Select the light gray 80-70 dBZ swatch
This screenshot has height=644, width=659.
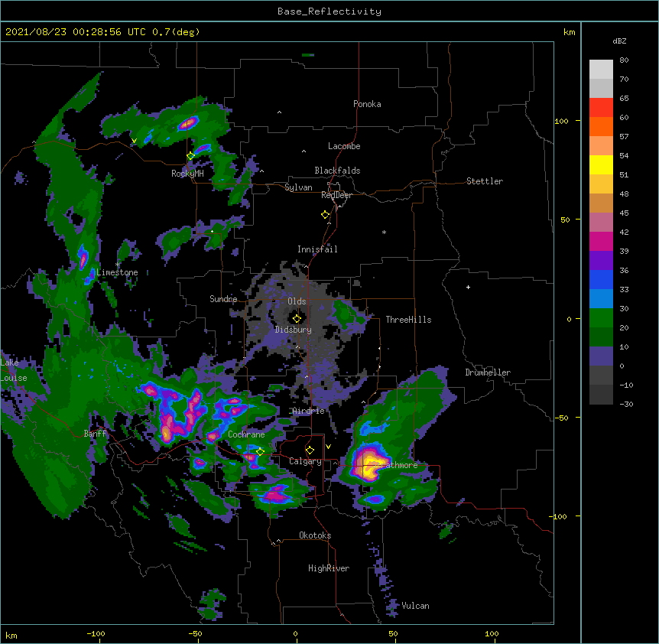click(x=601, y=70)
